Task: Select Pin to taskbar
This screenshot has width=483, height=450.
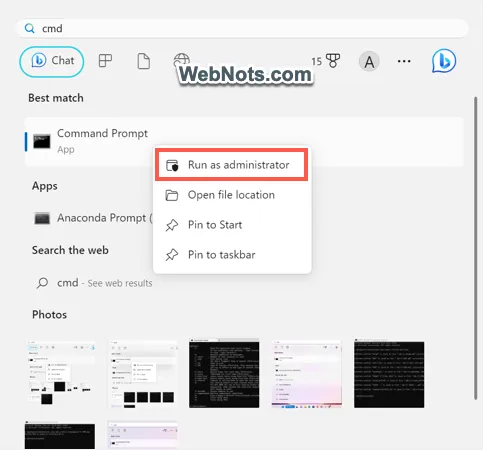Action: 232,255
